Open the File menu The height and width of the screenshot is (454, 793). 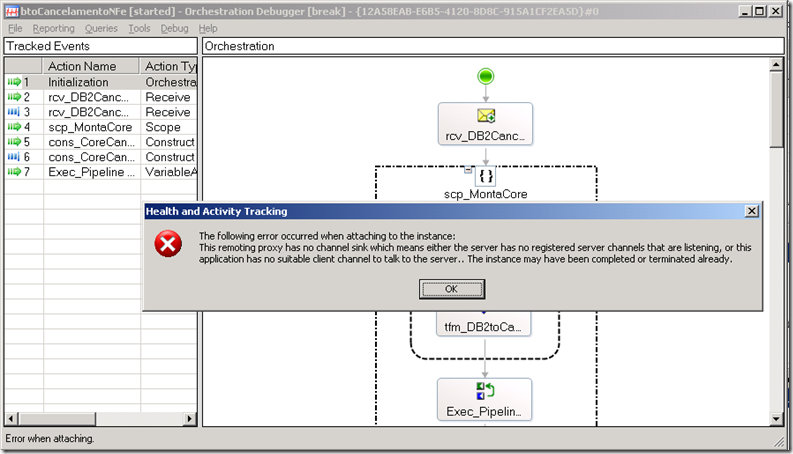click(15, 28)
